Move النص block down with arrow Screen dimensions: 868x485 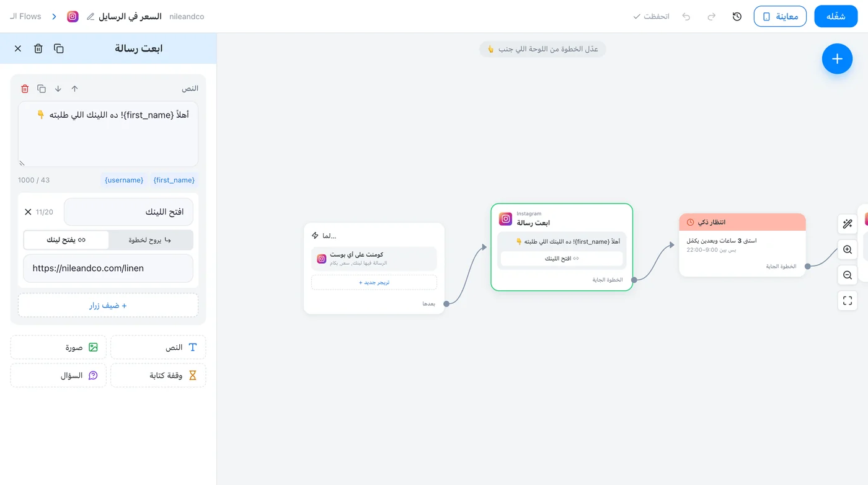[x=58, y=89]
